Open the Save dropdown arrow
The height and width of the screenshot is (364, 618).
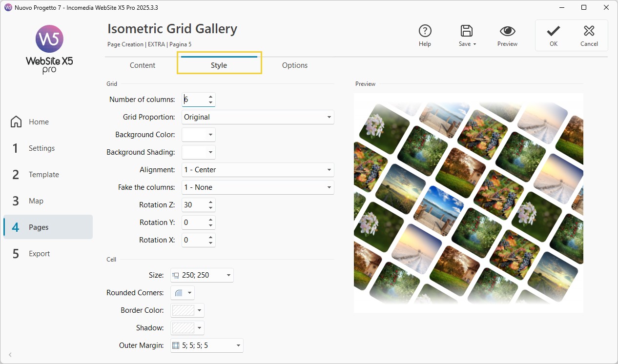[474, 44]
